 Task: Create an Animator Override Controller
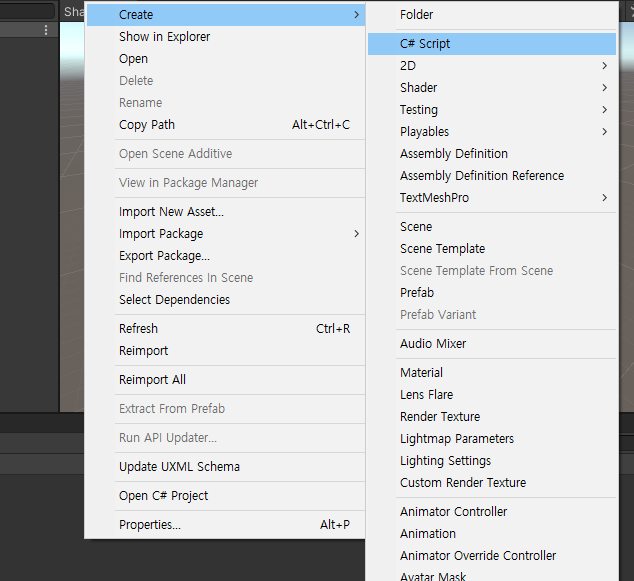pos(492,556)
